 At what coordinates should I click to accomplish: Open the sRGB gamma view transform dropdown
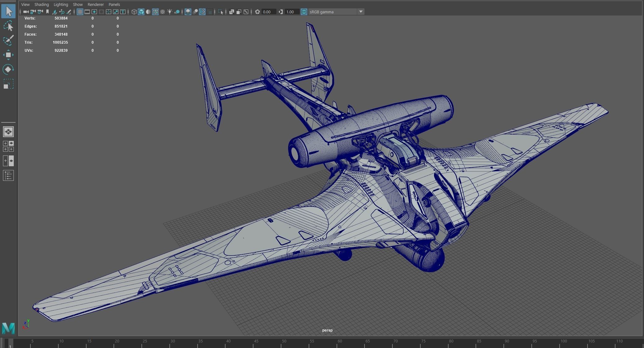tap(360, 12)
